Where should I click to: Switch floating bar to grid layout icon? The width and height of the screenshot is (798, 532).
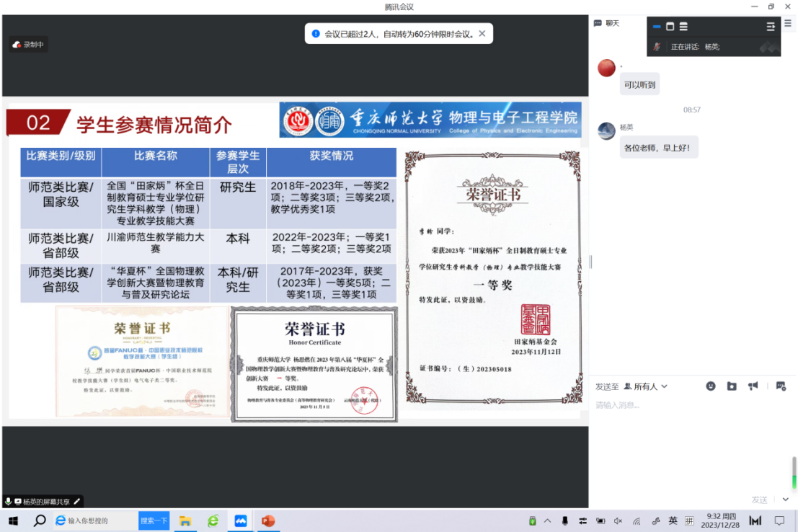coord(683,27)
